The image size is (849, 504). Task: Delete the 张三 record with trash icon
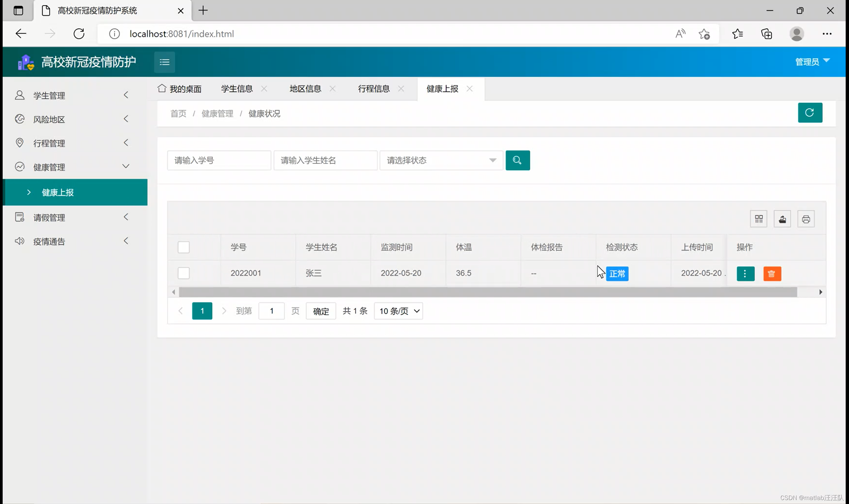[x=772, y=274]
